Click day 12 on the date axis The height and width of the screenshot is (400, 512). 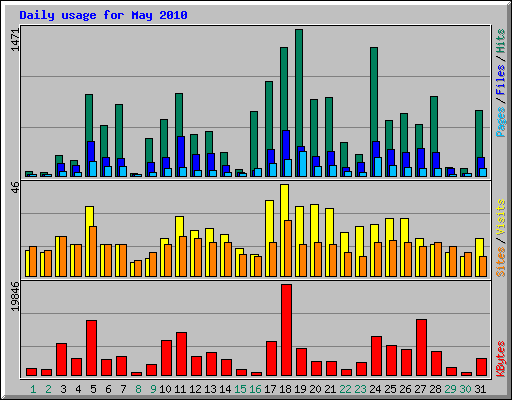tap(195, 389)
